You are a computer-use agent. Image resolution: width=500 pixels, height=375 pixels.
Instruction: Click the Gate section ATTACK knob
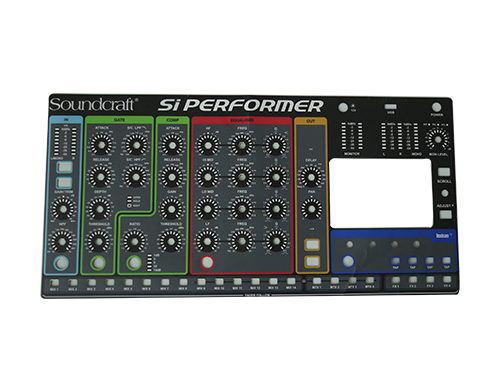point(100,145)
